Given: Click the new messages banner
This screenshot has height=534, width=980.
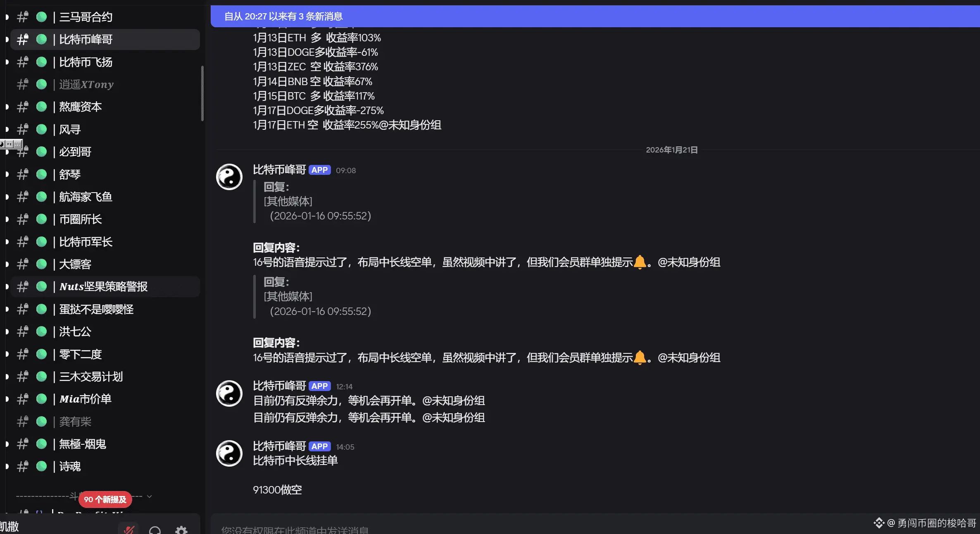Looking at the screenshot, I should coord(595,17).
